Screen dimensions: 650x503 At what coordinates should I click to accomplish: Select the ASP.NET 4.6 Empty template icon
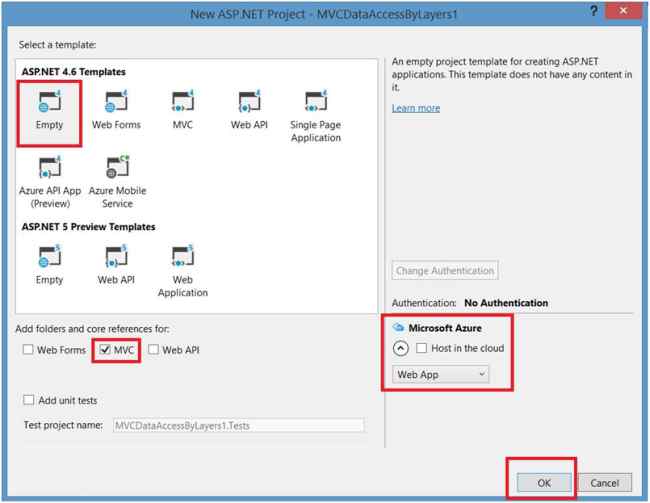pyautogui.click(x=49, y=102)
